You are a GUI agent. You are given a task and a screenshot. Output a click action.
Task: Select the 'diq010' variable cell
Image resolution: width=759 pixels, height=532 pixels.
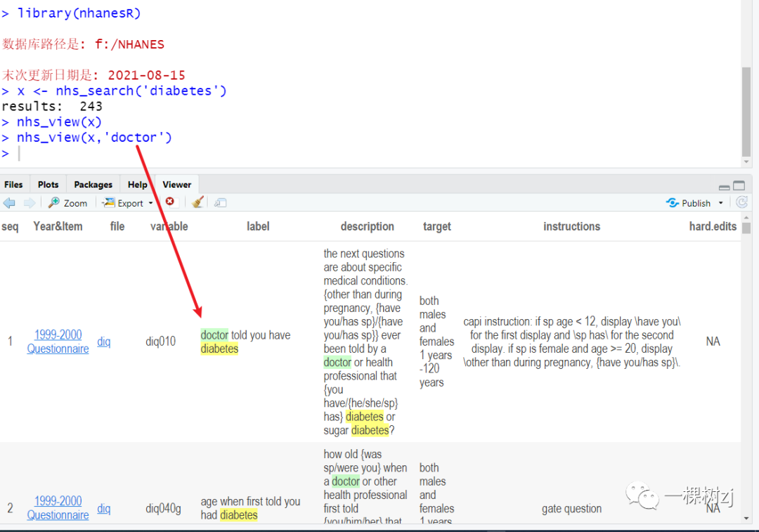point(161,342)
